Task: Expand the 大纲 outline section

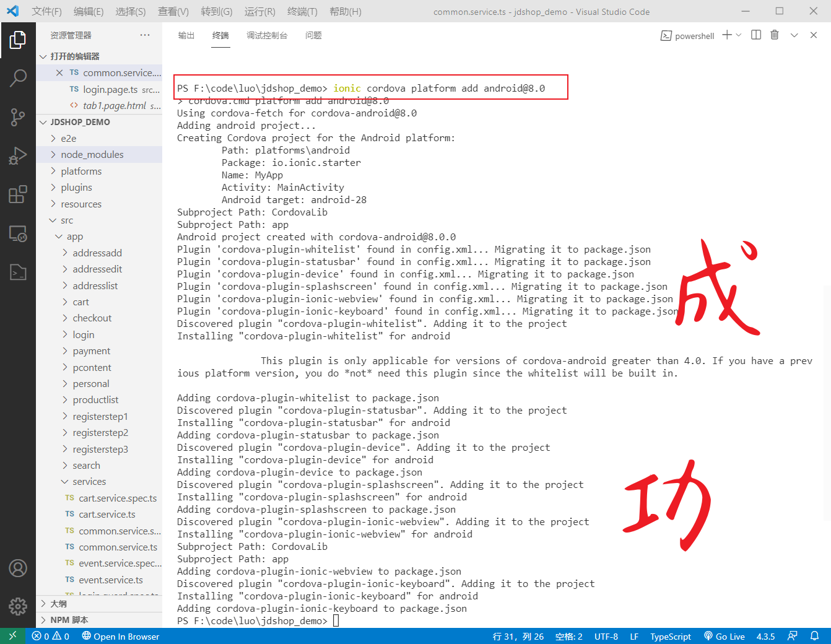Action: coord(99,604)
